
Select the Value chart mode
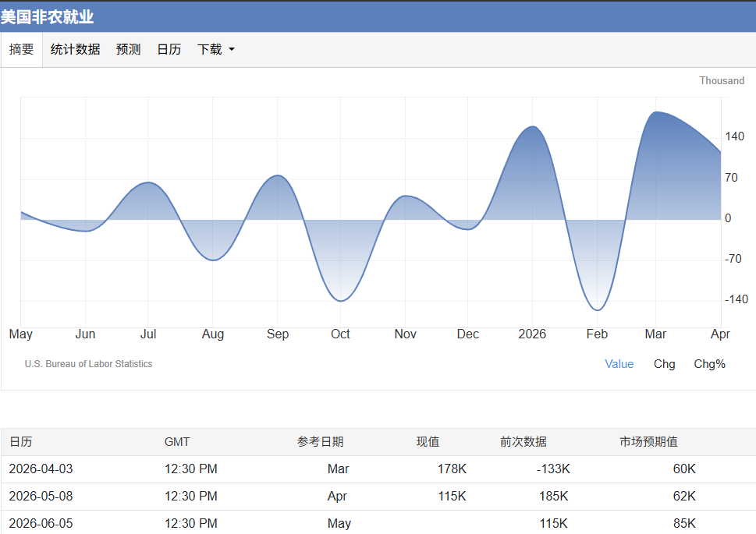tap(619, 364)
